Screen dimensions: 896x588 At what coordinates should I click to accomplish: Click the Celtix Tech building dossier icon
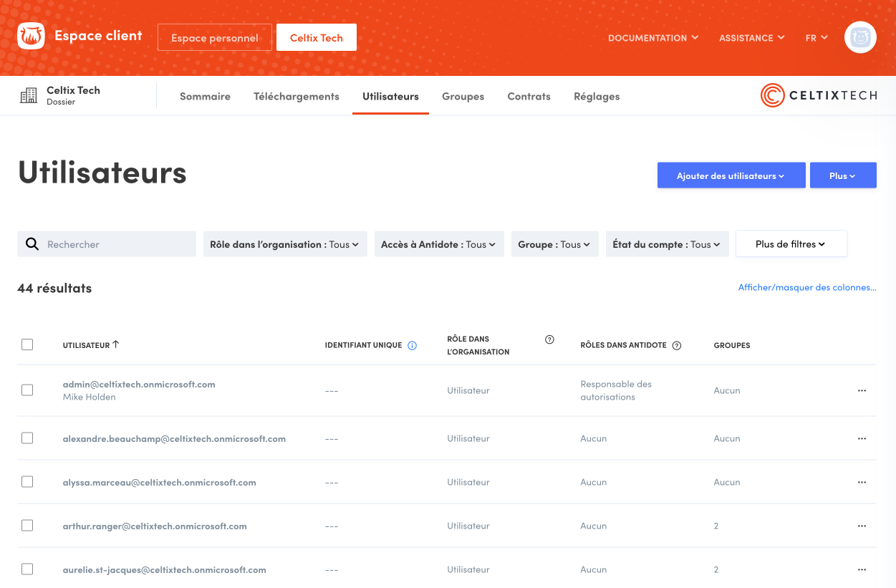[x=29, y=96]
